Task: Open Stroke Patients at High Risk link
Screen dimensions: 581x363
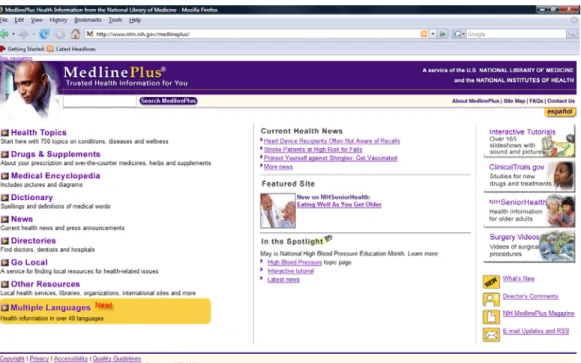Action: click(x=313, y=150)
